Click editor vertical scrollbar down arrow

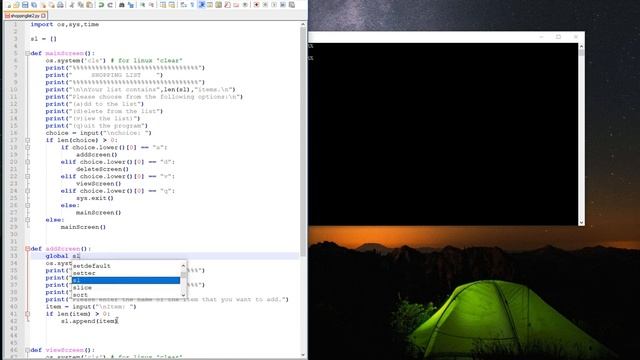[x=303, y=355]
